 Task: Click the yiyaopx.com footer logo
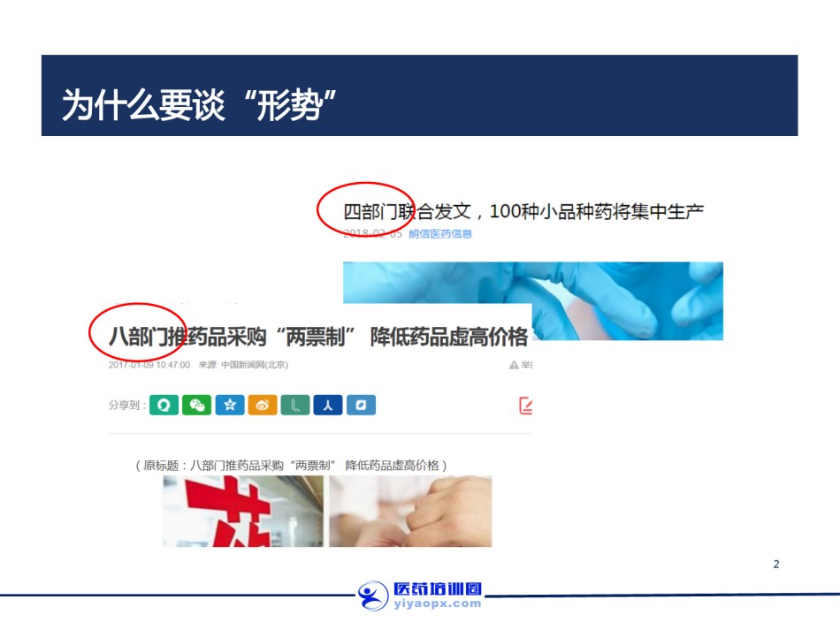pos(421,596)
